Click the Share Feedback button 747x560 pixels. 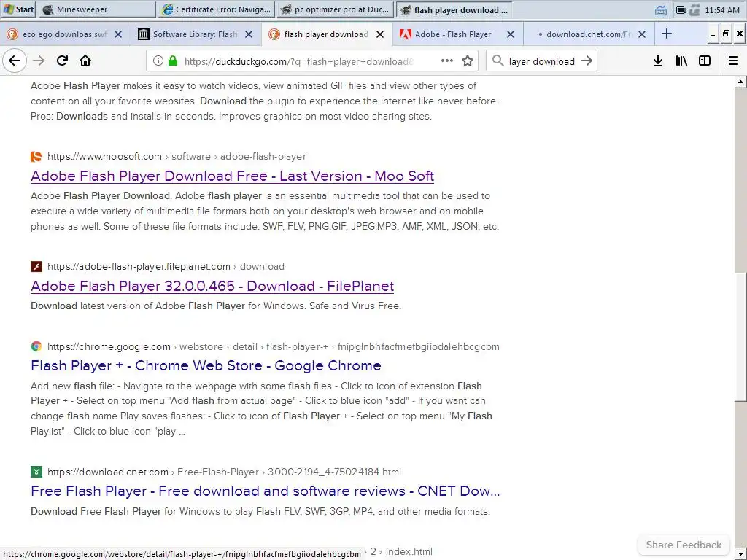pos(684,545)
